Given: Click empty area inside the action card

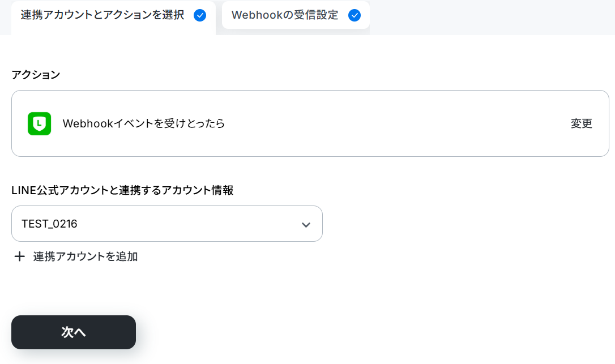Looking at the screenshot, I should pyautogui.click(x=392, y=123).
